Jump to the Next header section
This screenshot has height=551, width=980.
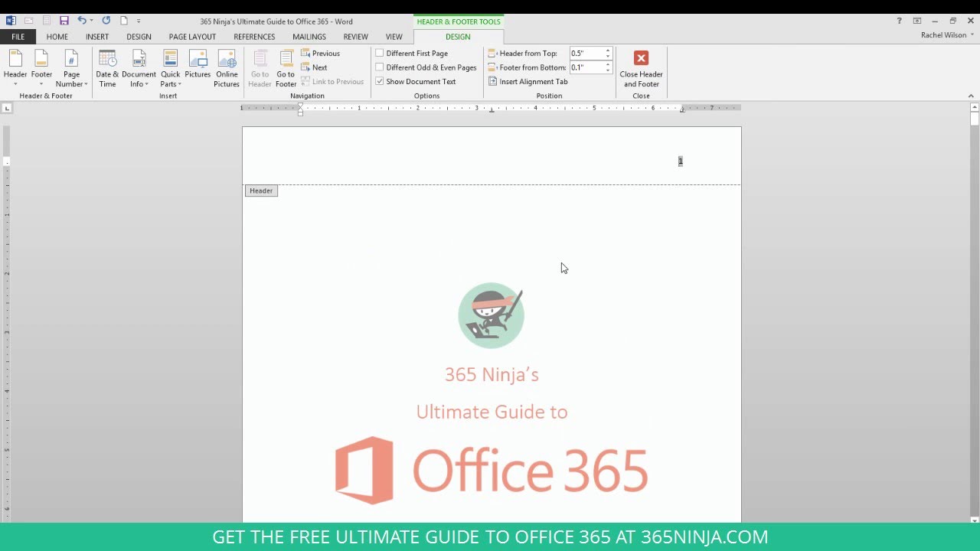click(x=315, y=67)
